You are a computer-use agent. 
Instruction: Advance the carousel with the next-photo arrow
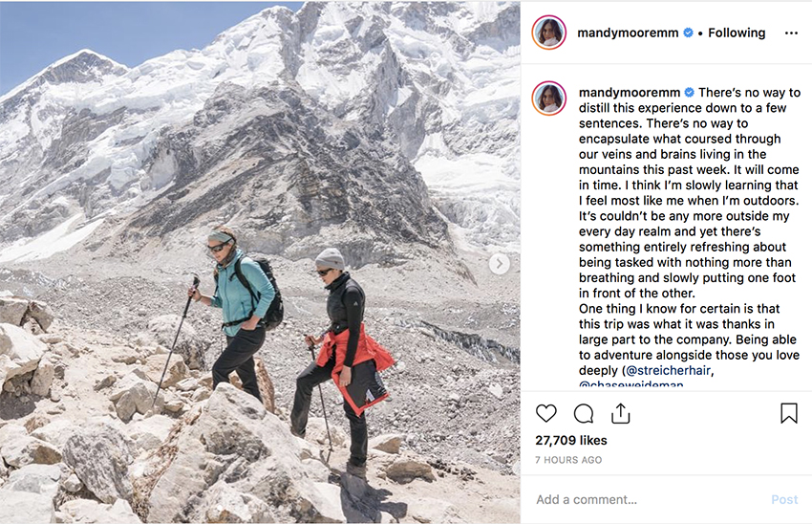[x=498, y=263]
